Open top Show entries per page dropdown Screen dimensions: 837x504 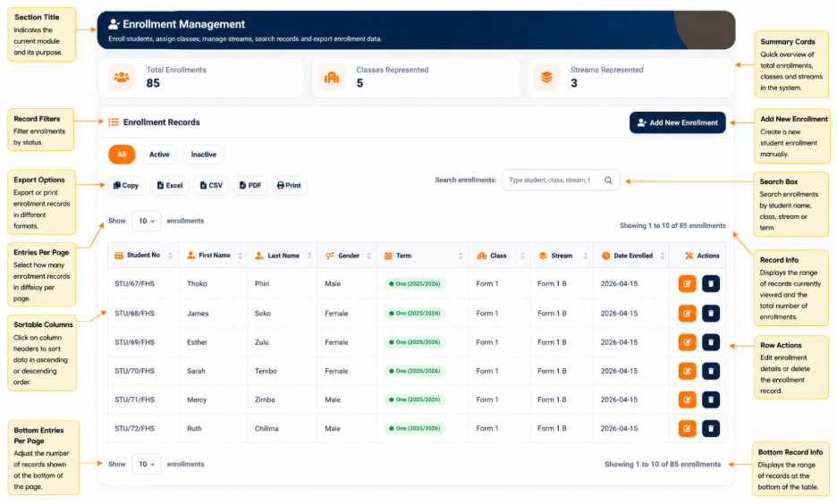tap(147, 221)
